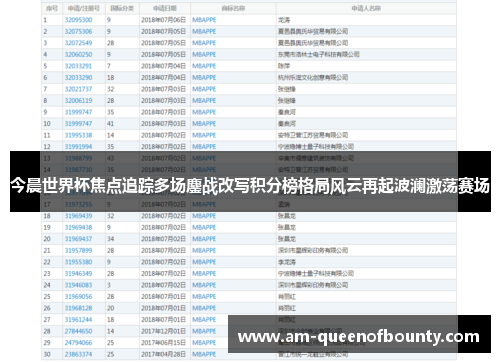Open registration number 31957899 link
Viewport: 500px width, 362px height.
point(78,251)
